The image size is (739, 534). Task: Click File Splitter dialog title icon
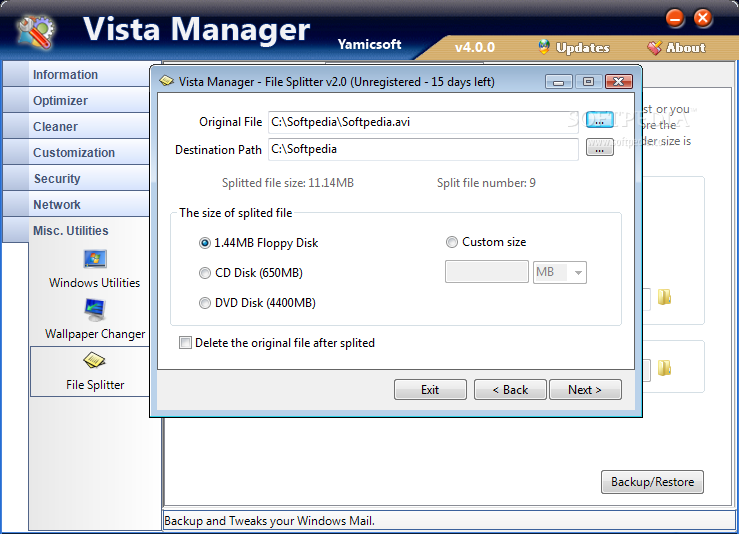pyautogui.click(x=166, y=81)
